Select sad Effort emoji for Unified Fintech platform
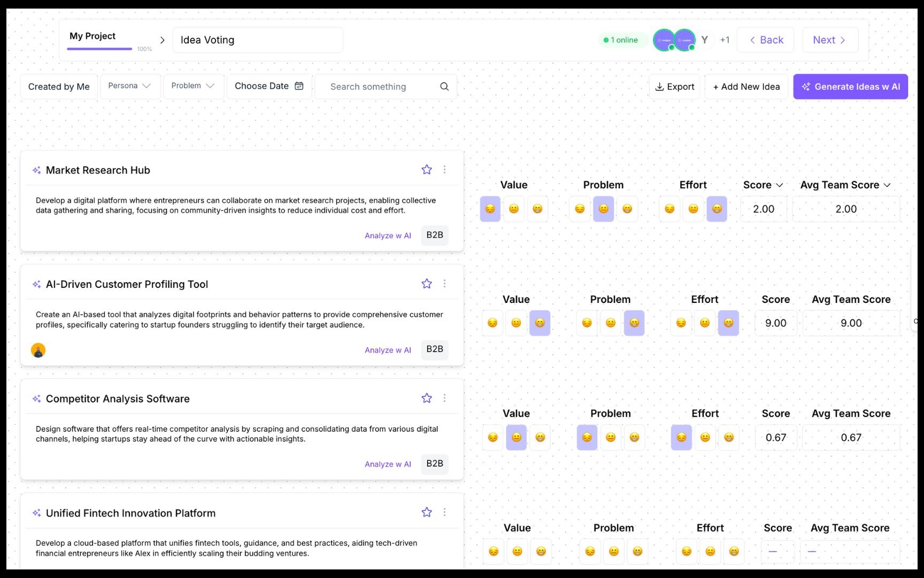The width and height of the screenshot is (924, 578). (x=687, y=551)
